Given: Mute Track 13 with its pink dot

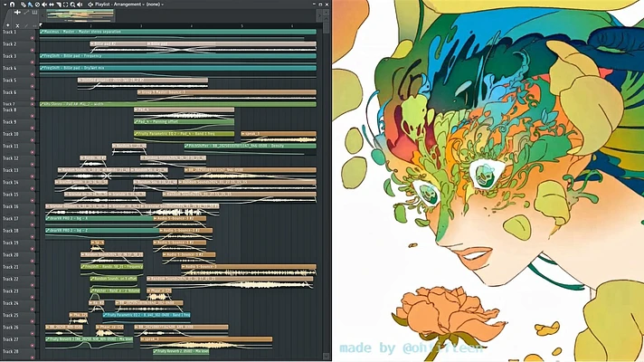Looking at the screenshot, I should [33, 176].
